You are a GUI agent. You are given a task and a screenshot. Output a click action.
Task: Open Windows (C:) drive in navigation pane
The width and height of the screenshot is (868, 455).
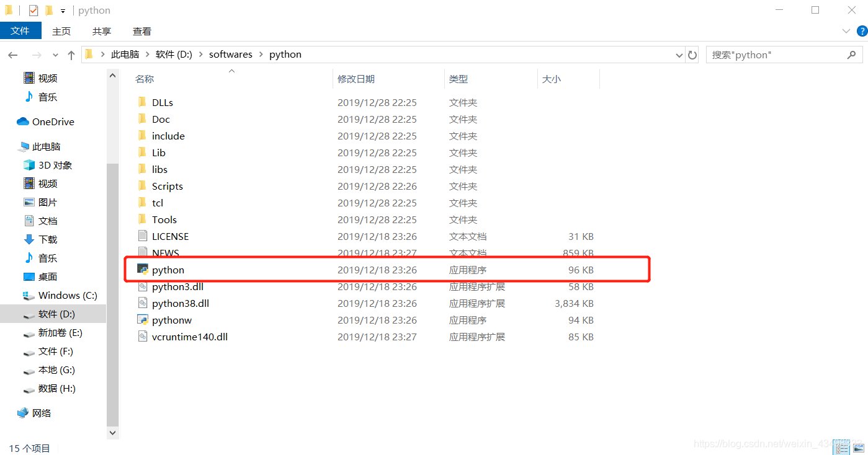(68, 295)
